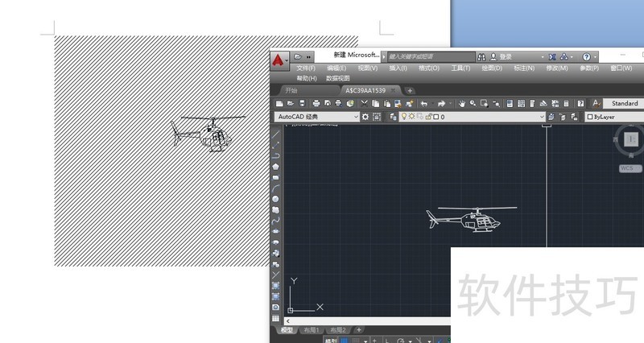The width and height of the screenshot is (644, 343).
Task: Click the Cut scissors icon
Action: (x=365, y=104)
